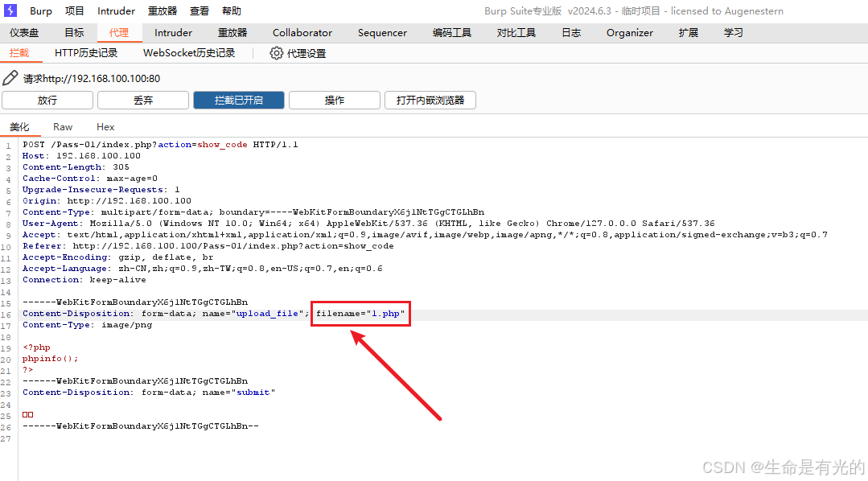Toggle the 拦截已开启 intercept button

(x=239, y=101)
